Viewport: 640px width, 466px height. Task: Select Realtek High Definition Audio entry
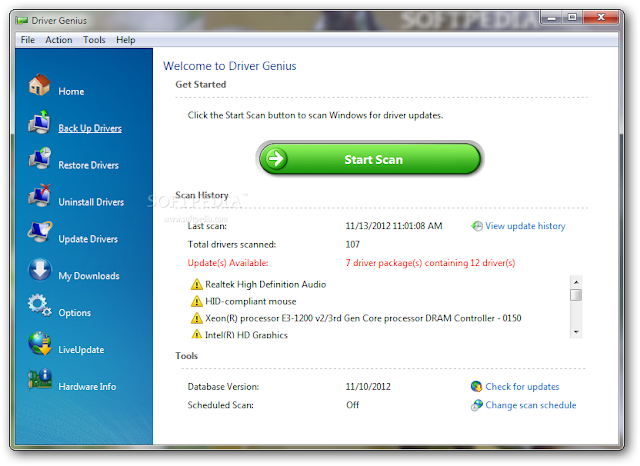265,284
